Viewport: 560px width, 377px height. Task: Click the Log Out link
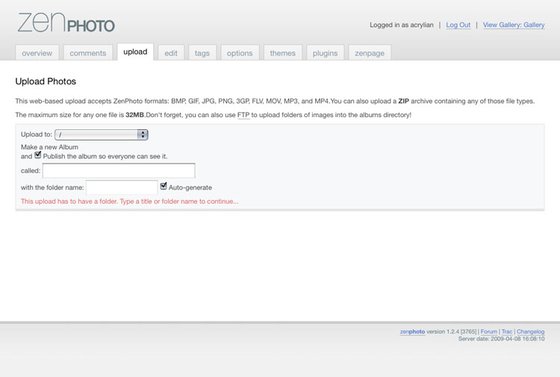click(x=458, y=25)
